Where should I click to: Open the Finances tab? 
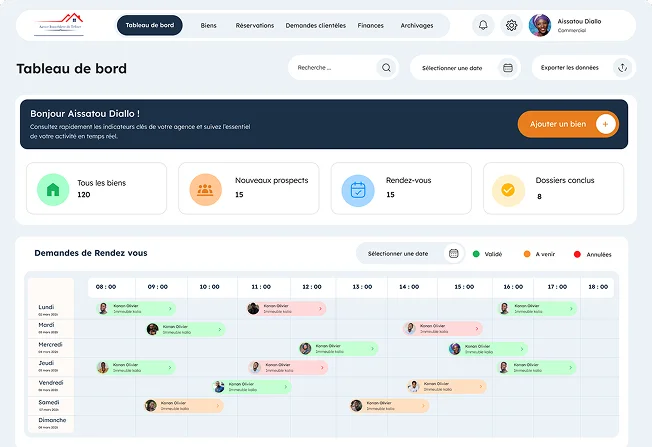tap(370, 25)
